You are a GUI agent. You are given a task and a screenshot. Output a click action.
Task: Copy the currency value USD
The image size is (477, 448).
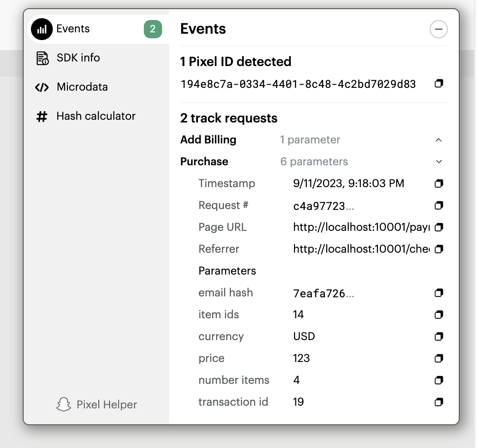pos(439,336)
